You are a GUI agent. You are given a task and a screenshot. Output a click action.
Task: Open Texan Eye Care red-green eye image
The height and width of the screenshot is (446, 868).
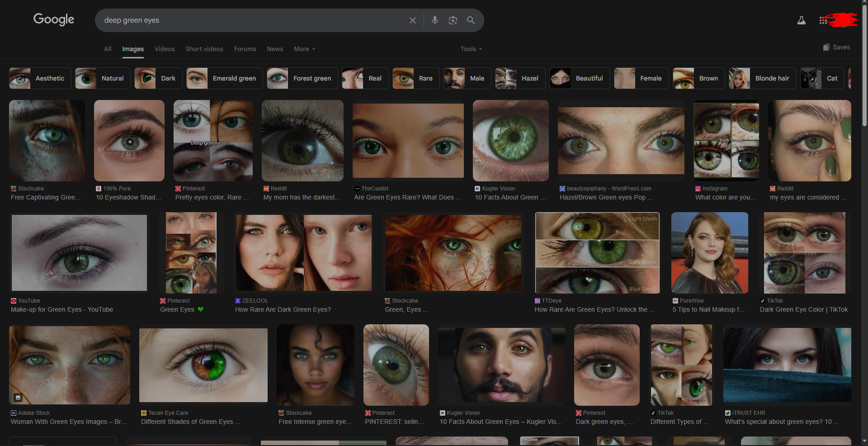[203, 365]
